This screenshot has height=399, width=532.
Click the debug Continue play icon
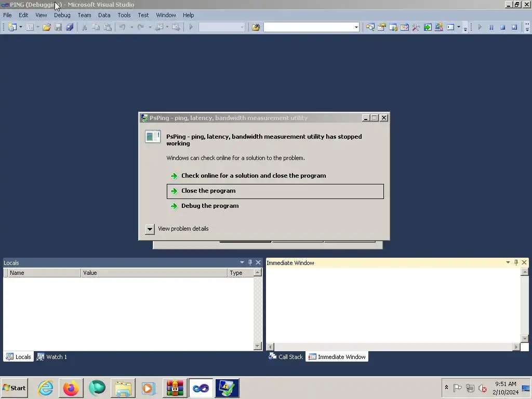pyautogui.click(x=480, y=27)
